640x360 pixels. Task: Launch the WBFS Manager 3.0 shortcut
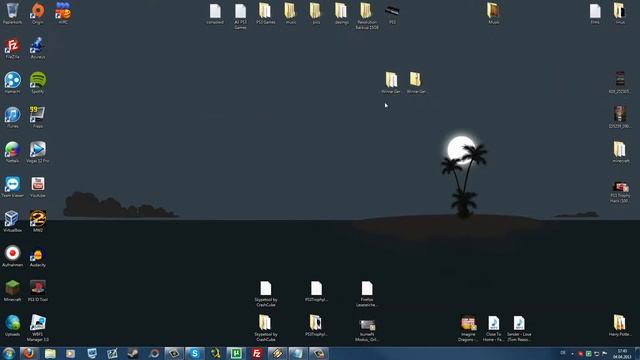(x=38, y=328)
